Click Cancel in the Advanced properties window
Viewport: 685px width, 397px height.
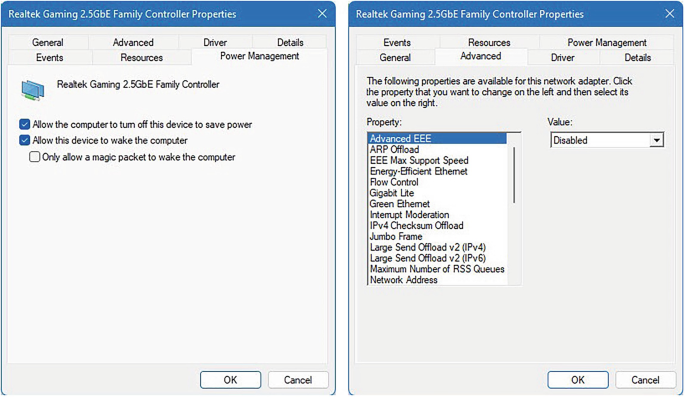pyautogui.click(x=645, y=380)
